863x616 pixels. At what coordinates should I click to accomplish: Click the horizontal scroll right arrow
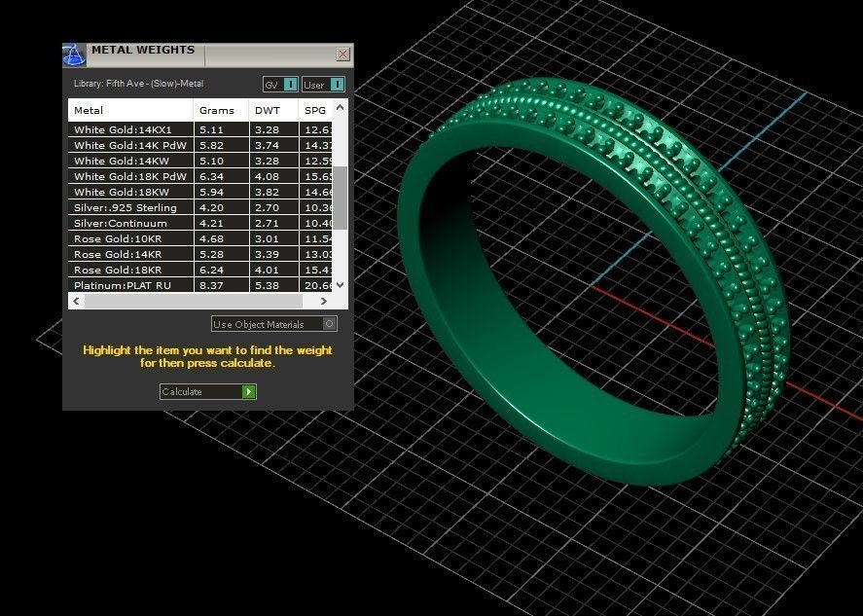(324, 301)
